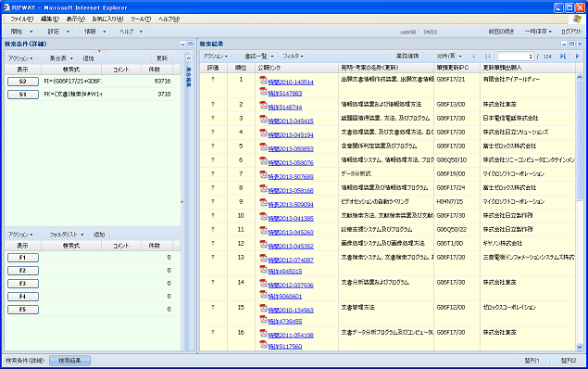Switch to 検索結果 bottom tab

69,361
